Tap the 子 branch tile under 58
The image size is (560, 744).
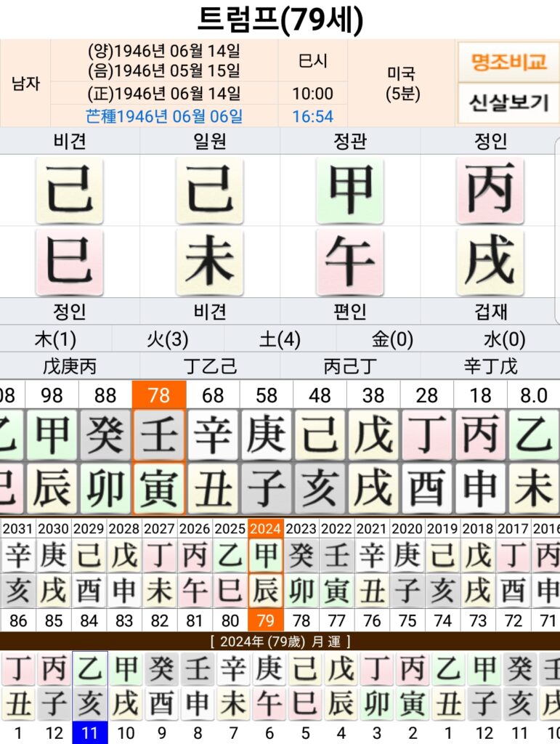click(266, 489)
